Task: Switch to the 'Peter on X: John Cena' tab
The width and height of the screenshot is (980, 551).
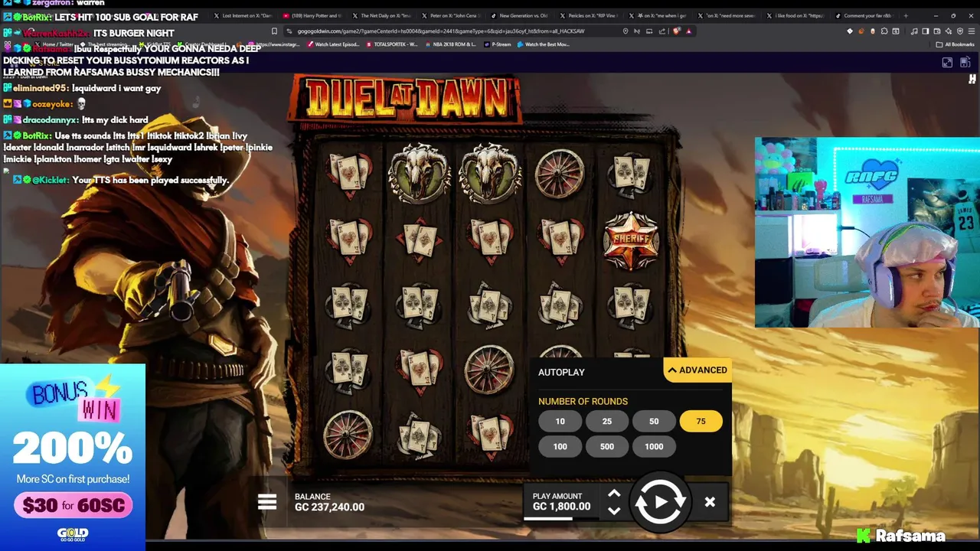Action: point(451,15)
